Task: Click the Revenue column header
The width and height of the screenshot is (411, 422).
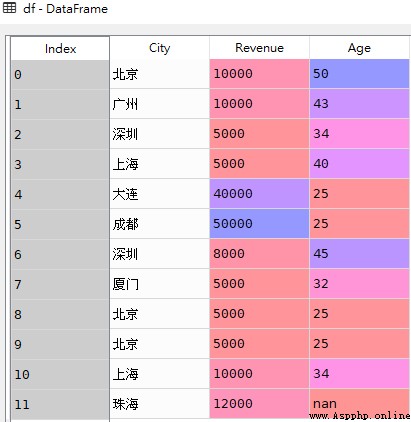Action: click(259, 48)
